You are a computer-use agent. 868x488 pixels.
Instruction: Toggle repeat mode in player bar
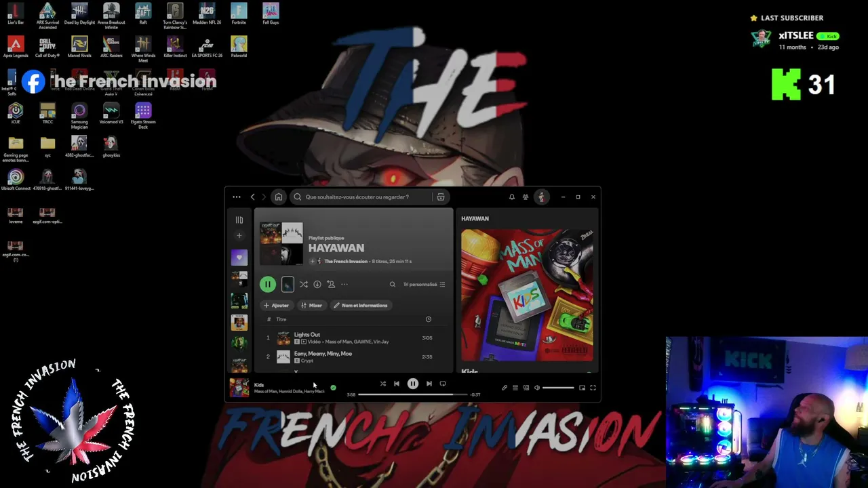(443, 384)
